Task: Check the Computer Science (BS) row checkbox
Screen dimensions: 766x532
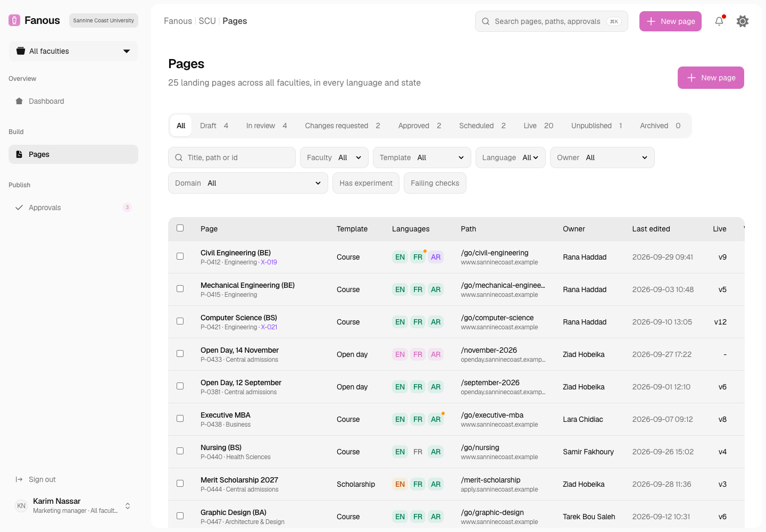Action: [180, 321]
